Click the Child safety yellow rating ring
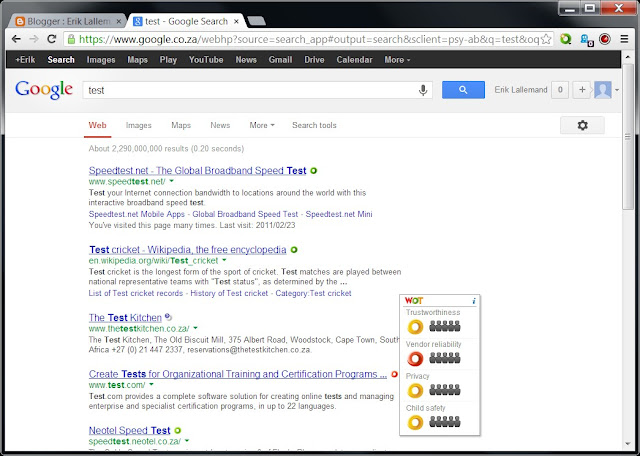The height and width of the screenshot is (456, 640). [x=415, y=423]
